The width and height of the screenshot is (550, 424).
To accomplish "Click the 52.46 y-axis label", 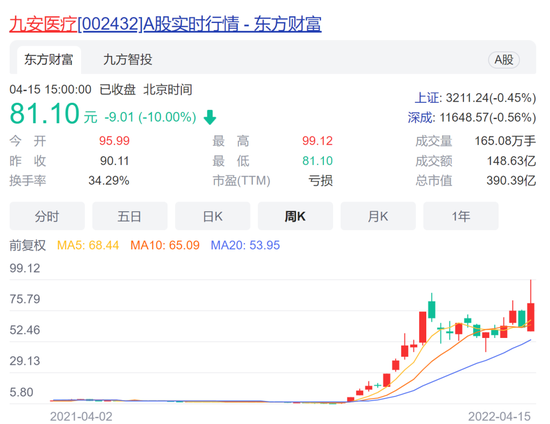I will point(25,330).
